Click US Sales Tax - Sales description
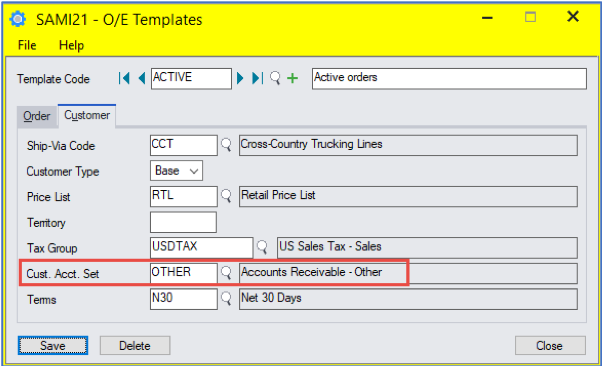Image resolution: width=602 pixels, height=366 pixels. coord(427,248)
